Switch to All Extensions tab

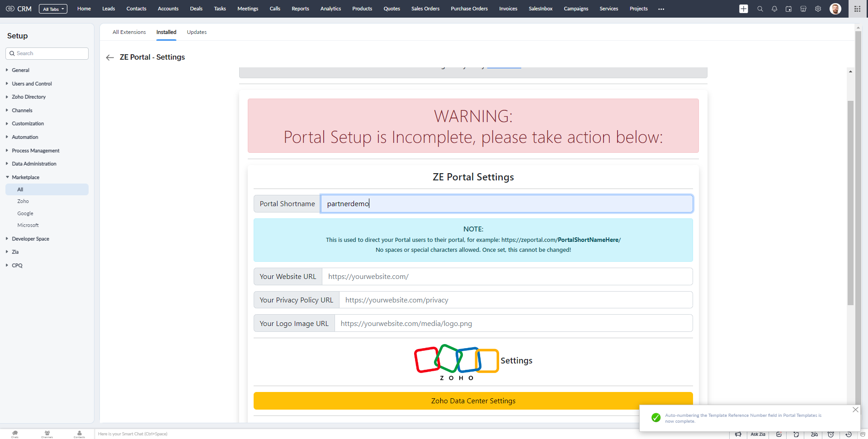(x=129, y=32)
